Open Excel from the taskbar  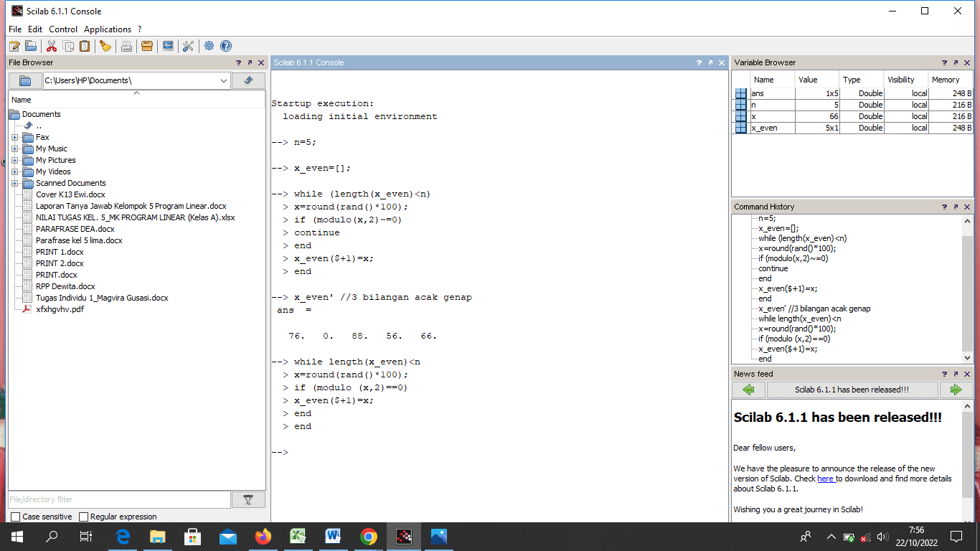click(x=298, y=536)
